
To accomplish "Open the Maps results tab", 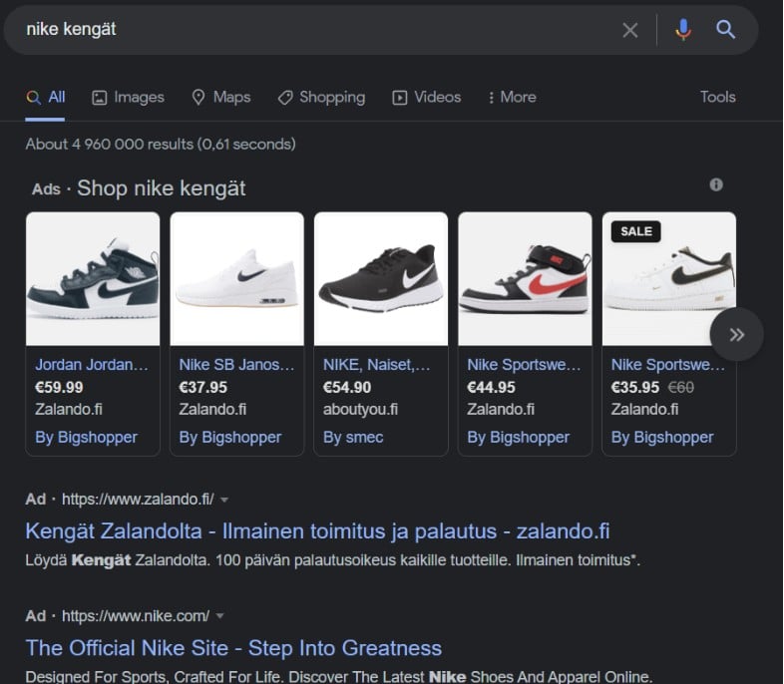I will [220, 97].
